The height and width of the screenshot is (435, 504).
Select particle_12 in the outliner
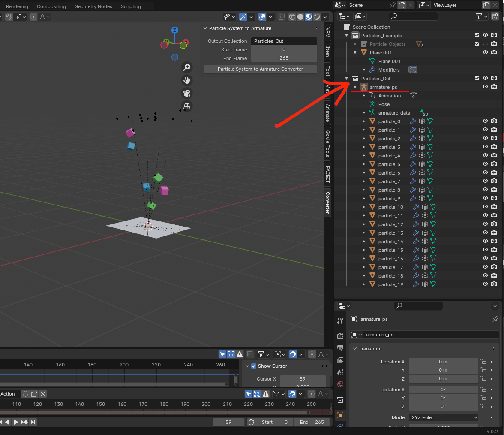pos(390,224)
